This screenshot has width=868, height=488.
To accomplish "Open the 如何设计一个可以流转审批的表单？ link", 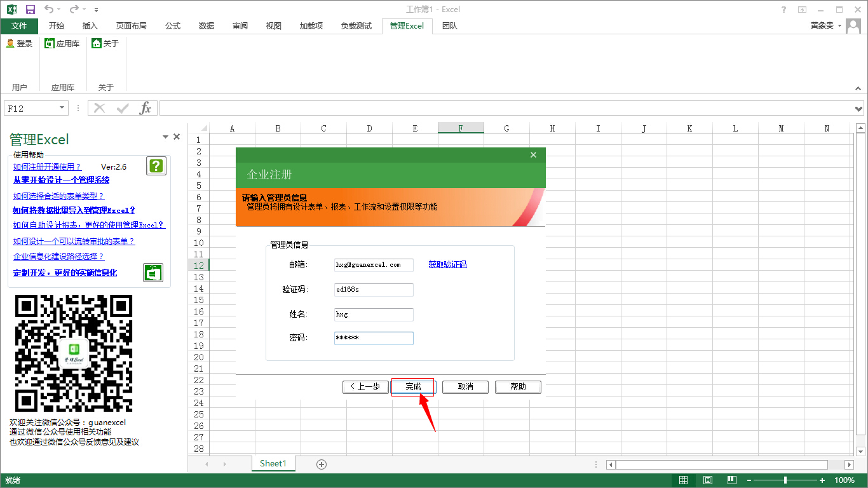I will 74,241.
